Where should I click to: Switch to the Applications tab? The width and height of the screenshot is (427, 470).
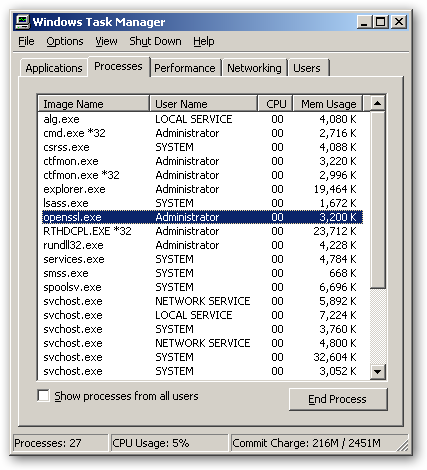click(54, 68)
